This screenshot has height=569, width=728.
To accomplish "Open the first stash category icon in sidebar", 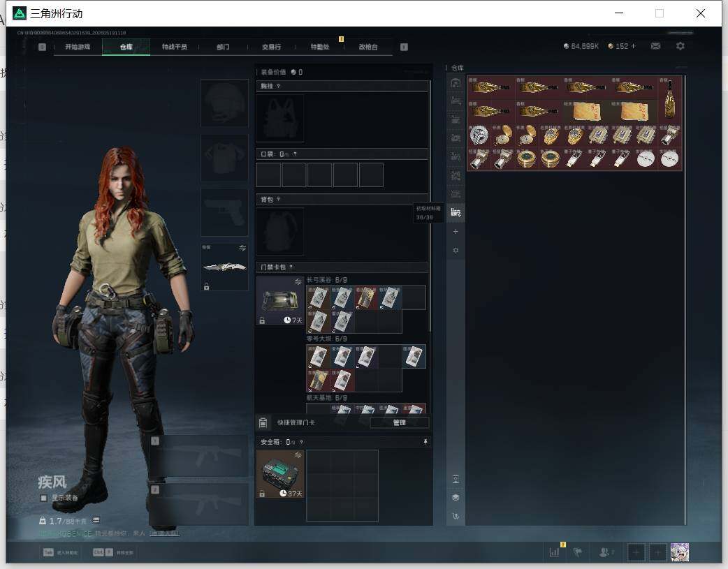I will point(456,83).
